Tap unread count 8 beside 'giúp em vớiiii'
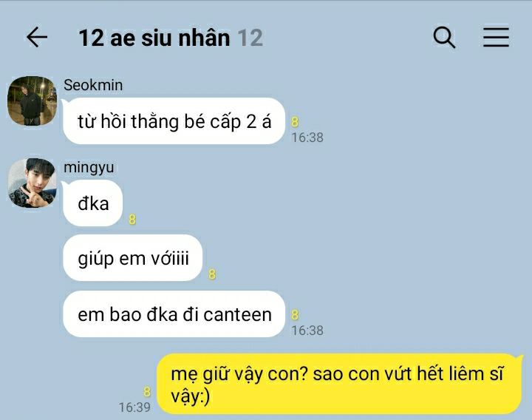 tap(212, 274)
